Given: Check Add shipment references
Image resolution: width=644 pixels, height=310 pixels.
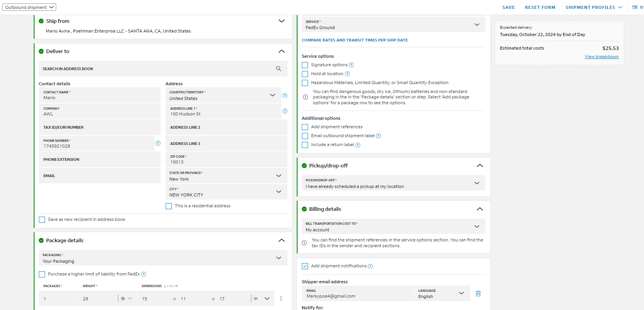Looking at the screenshot, I should [x=305, y=127].
